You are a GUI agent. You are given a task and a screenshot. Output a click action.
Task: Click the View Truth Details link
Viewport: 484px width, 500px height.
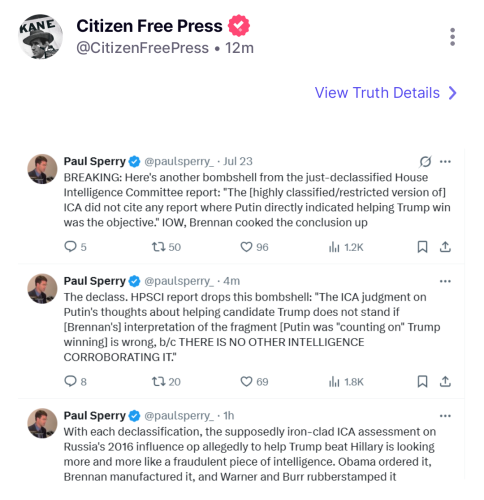377,93
